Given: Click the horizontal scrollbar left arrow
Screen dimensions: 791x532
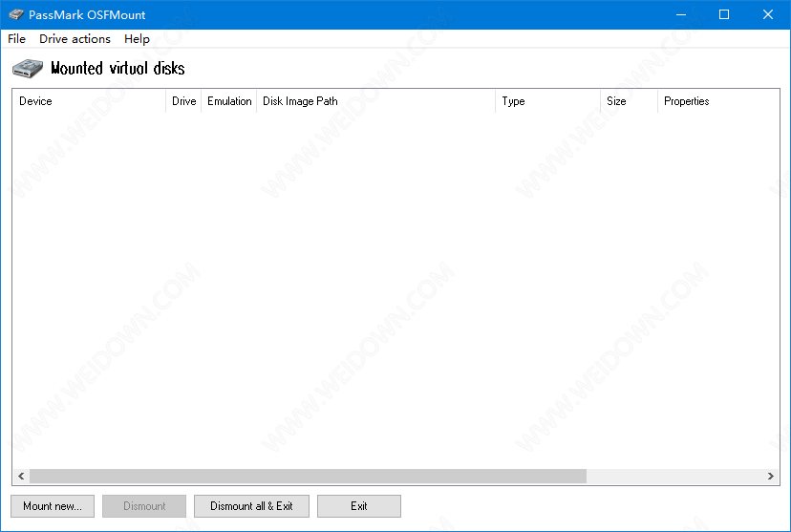Looking at the screenshot, I should click(21, 476).
